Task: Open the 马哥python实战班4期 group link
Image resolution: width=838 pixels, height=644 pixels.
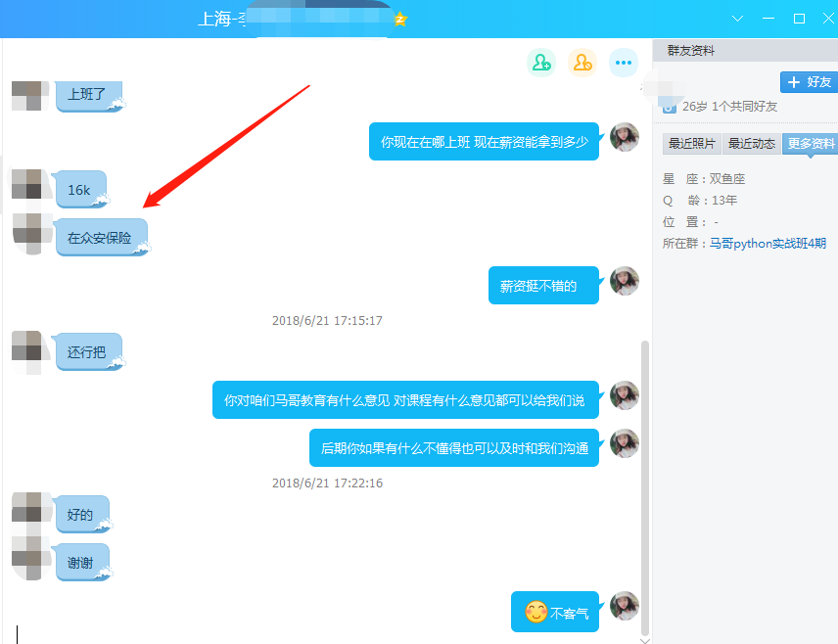Action: [768, 244]
